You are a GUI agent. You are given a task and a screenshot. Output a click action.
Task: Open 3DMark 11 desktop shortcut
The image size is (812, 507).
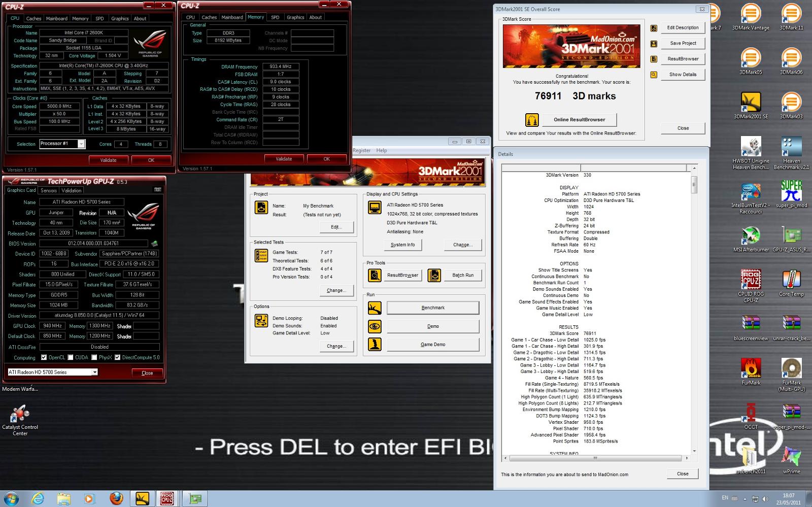coord(791,18)
